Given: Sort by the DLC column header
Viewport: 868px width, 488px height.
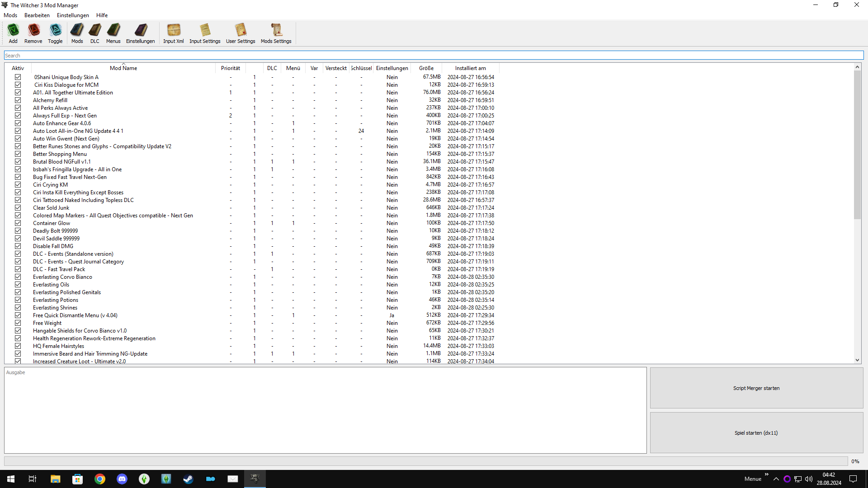Looking at the screenshot, I should click(x=272, y=68).
